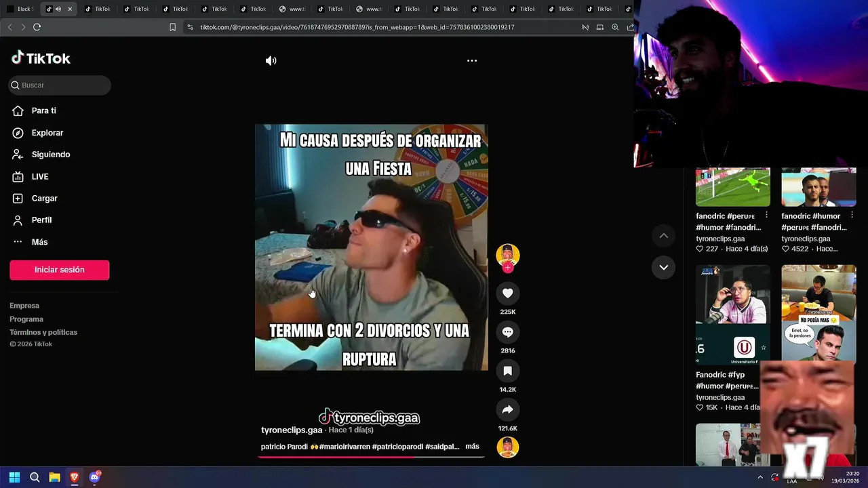
Task: Open 'Empresa' footer link
Action: [x=24, y=306]
